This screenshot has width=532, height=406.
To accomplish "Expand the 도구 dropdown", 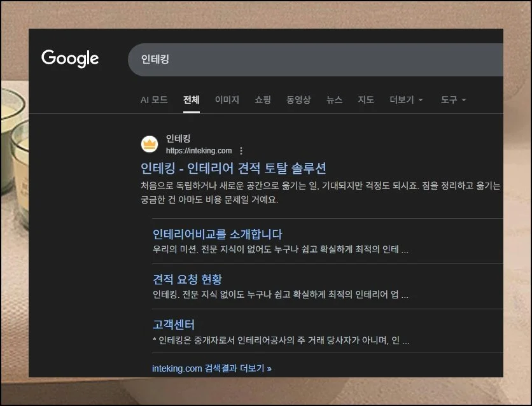I will (453, 100).
